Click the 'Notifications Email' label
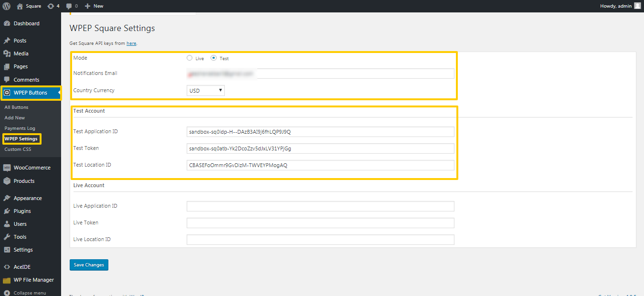 95,73
